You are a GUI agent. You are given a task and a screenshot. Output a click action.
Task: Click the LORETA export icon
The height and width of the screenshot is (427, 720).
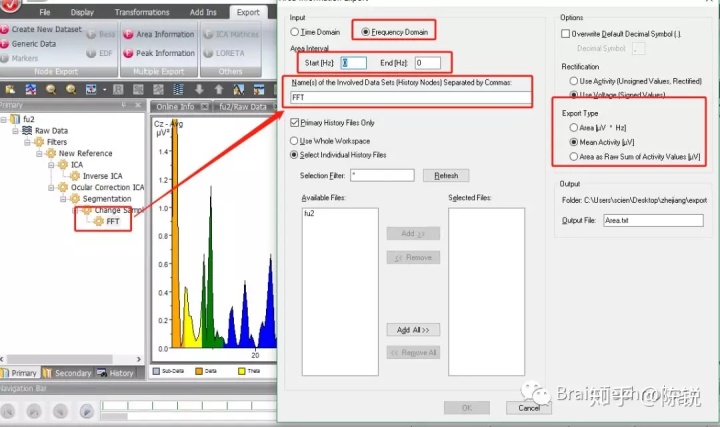(x=208, y=53)
